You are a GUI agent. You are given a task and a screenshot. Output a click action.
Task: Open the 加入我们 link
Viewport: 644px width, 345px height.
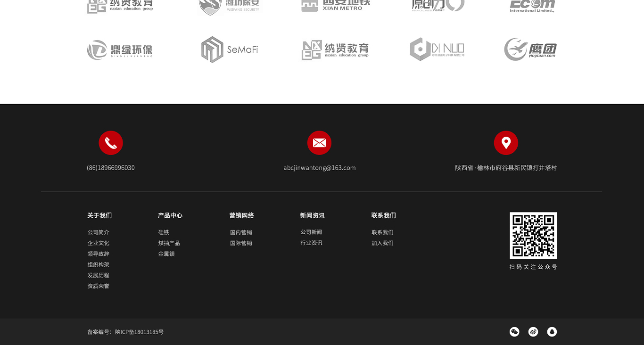[382, 243]
